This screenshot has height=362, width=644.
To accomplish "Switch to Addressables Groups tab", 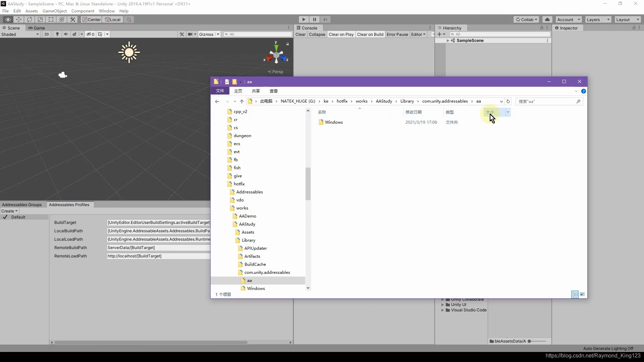I will coord(22,204).
